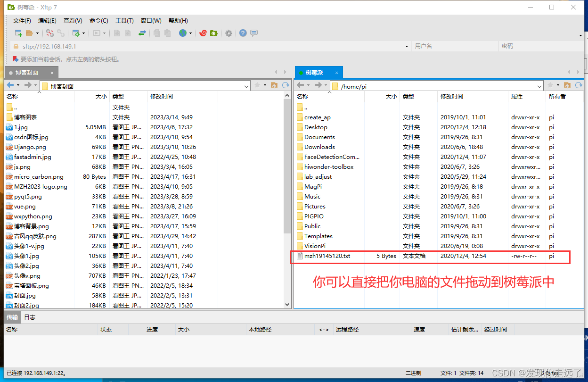Click back arrow in remote /home/pi pane

pos(301,85)
